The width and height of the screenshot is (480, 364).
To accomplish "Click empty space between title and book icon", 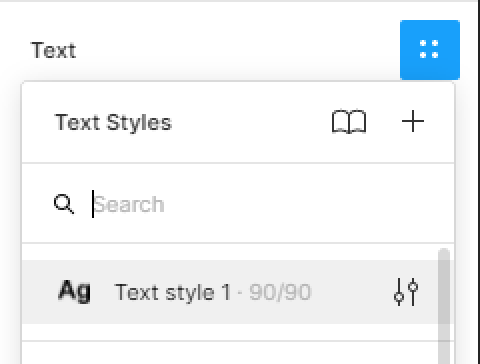I will tap(252, 122).
